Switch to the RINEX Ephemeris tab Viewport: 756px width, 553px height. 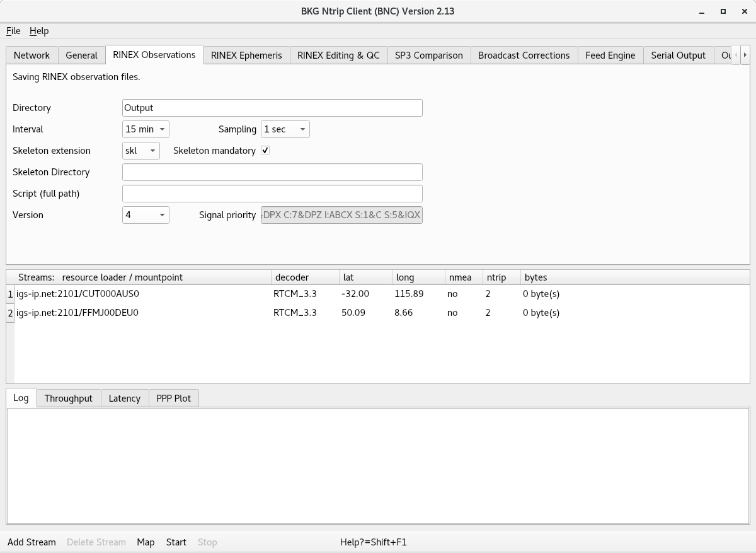tap(246, 55)
